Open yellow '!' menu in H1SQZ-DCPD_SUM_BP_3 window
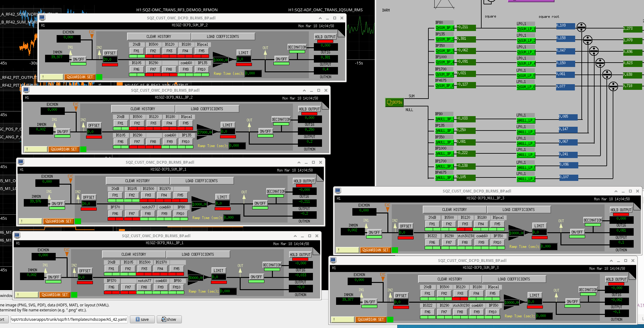644x328 pixels. [x=342, y=320]
